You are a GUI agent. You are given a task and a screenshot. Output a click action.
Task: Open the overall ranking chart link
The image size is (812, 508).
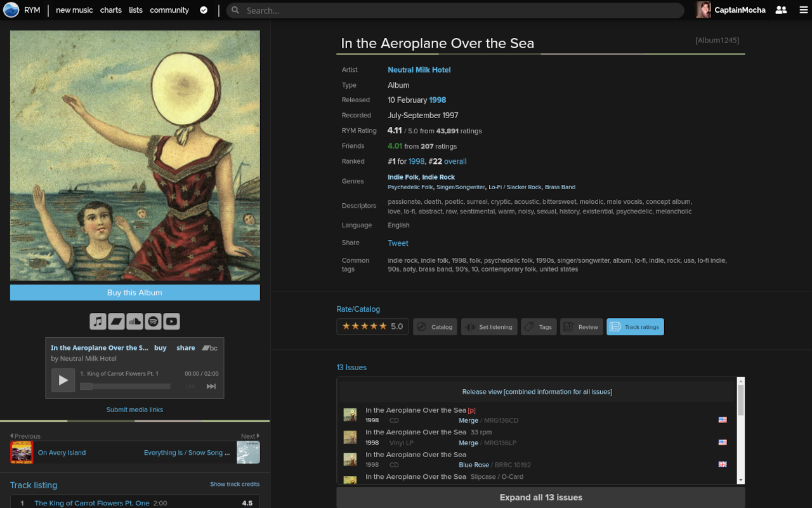(455, 161)
